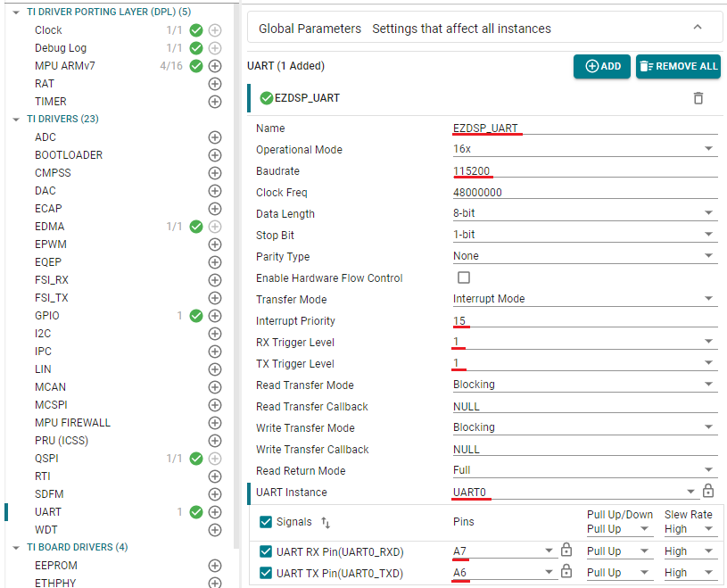Add an ADC driver instance
The height and width of the screenshot is (588, 727).
coord(214,137)
